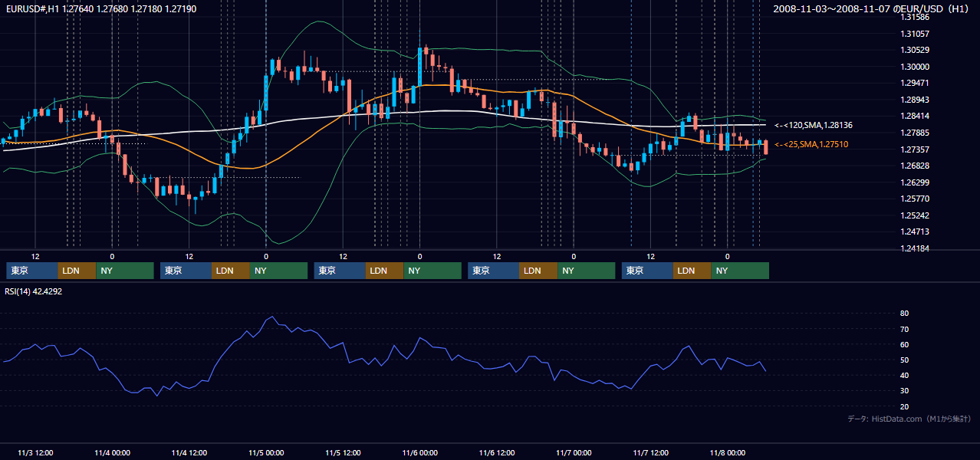Click RSI axis level 60
The image size is (980, 460).
click(x=905, y=344)
